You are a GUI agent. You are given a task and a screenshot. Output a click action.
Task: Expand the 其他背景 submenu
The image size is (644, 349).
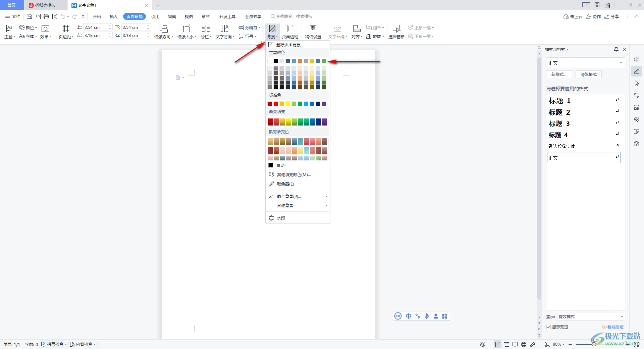coord(298,206)
